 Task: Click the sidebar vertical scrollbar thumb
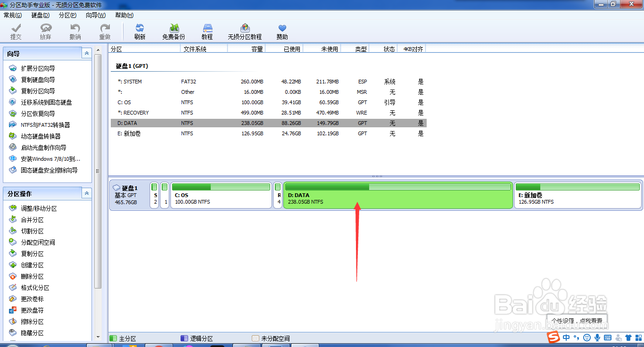click(x=98, y=171)
